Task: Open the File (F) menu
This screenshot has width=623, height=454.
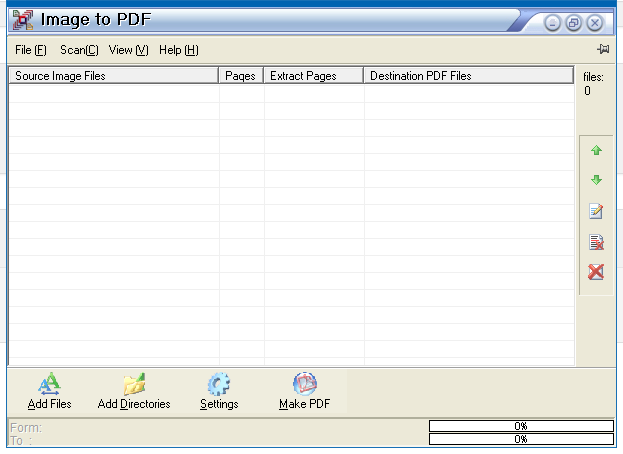Action: (x=31, y=50)
